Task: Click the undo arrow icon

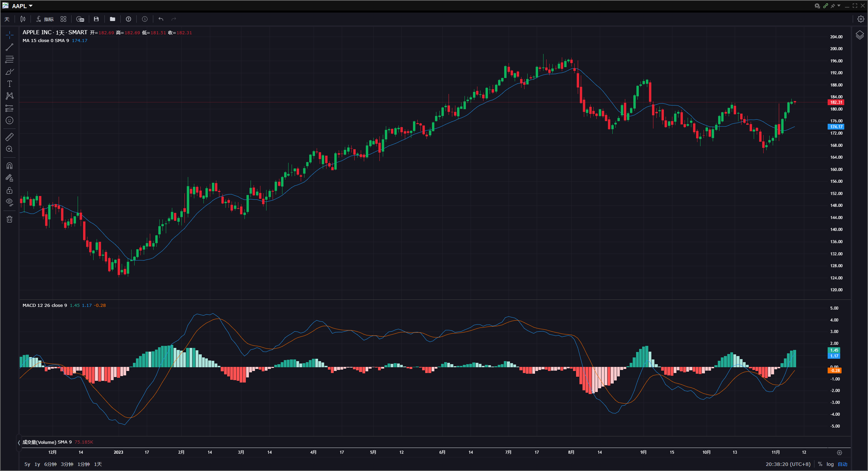Action: [x=160, y=19]
